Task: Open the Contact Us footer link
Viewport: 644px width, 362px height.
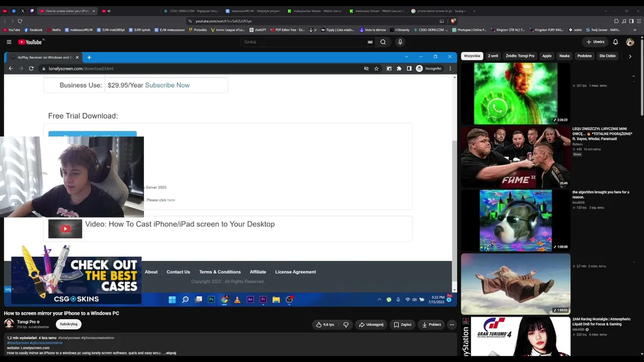Action: coord(178,272)
